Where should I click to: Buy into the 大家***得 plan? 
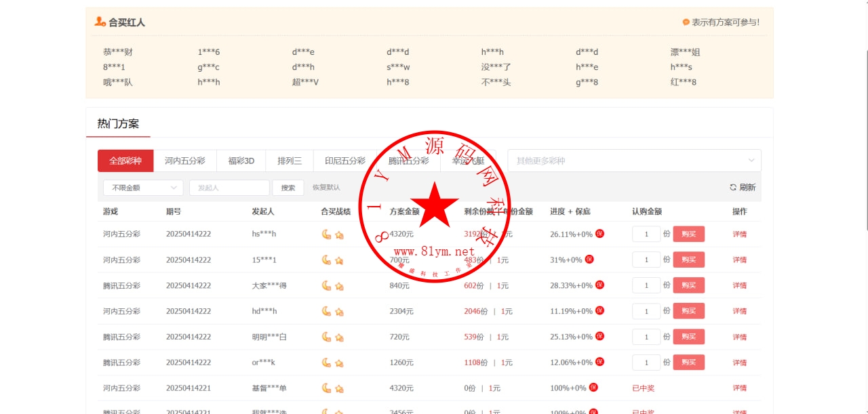point(688,285)
